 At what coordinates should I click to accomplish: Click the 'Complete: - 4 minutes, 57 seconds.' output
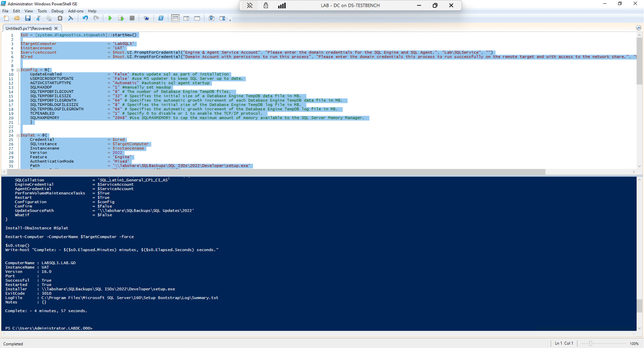(46, 311)
